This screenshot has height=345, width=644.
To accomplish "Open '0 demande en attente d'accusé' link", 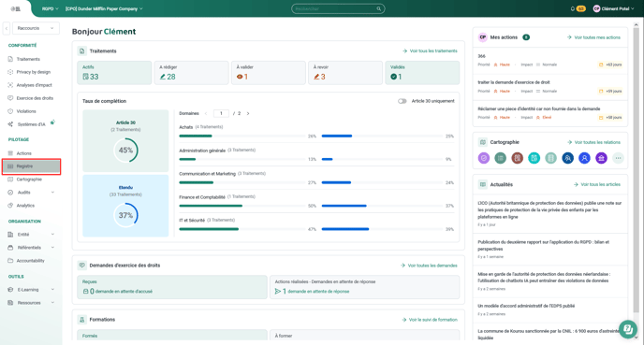I will tap(117, 292).
